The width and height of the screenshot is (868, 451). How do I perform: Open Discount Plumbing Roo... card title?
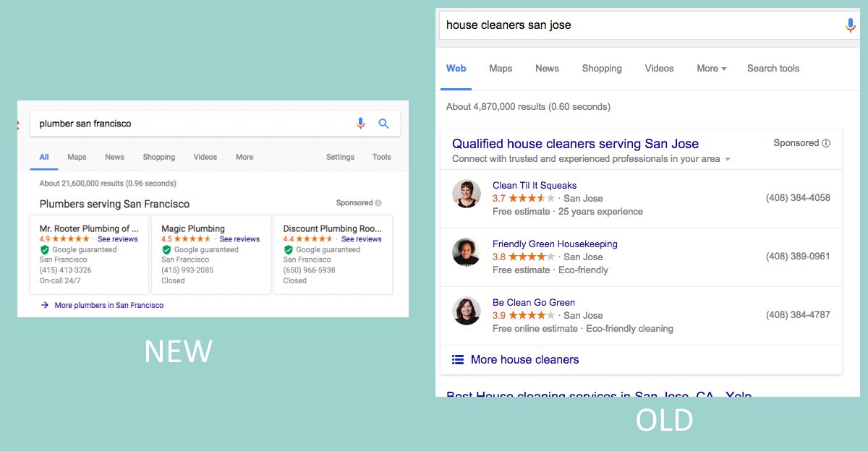[332, 228]
